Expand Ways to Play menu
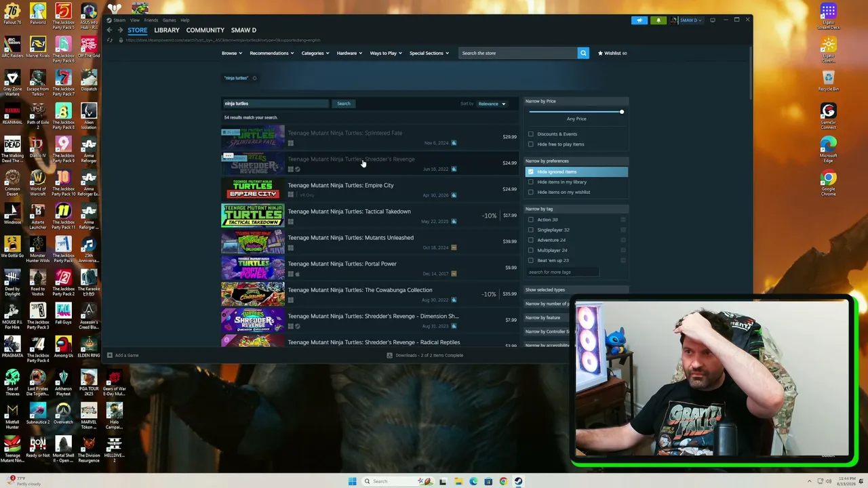The image size is (868, 488). point(386,53)
